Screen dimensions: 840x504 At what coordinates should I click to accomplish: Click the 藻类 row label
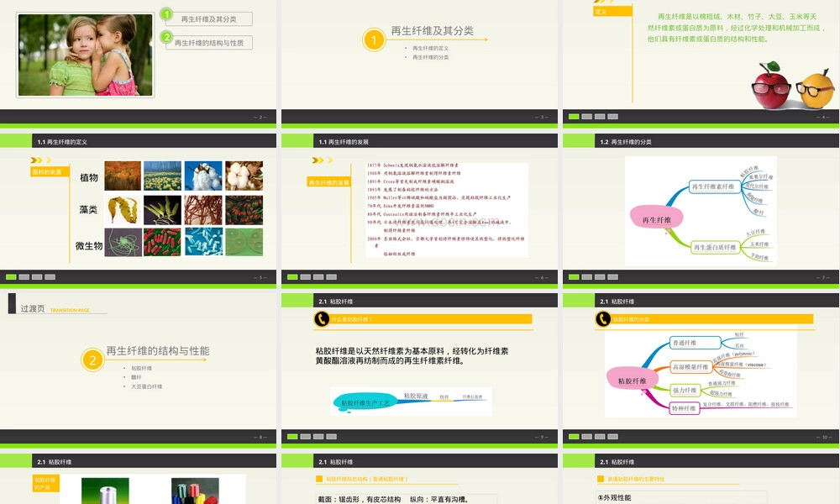[x=88, y=209]
